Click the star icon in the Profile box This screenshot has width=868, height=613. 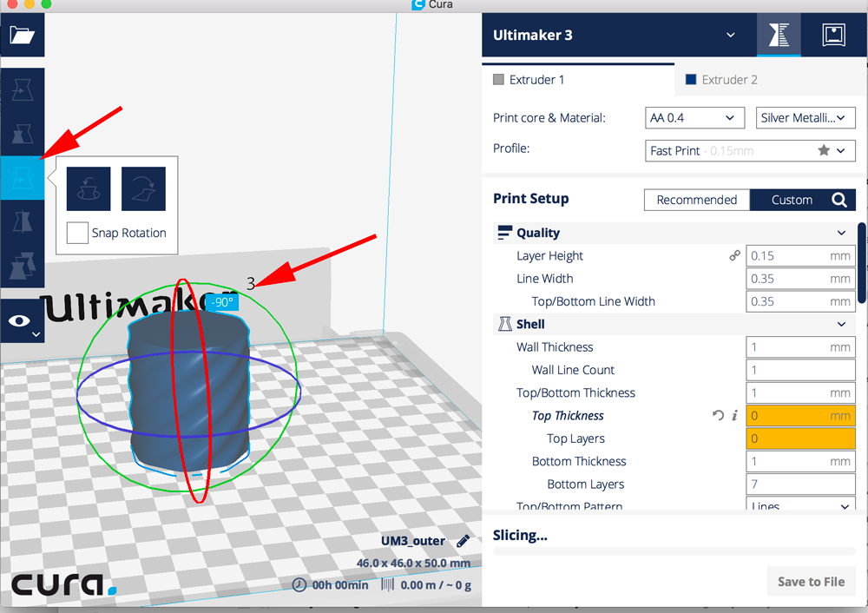tap(824, 150)
